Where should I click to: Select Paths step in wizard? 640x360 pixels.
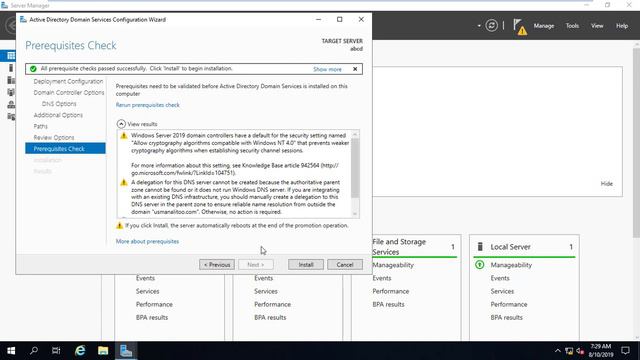pyautogui.click(x=40, y=126)
